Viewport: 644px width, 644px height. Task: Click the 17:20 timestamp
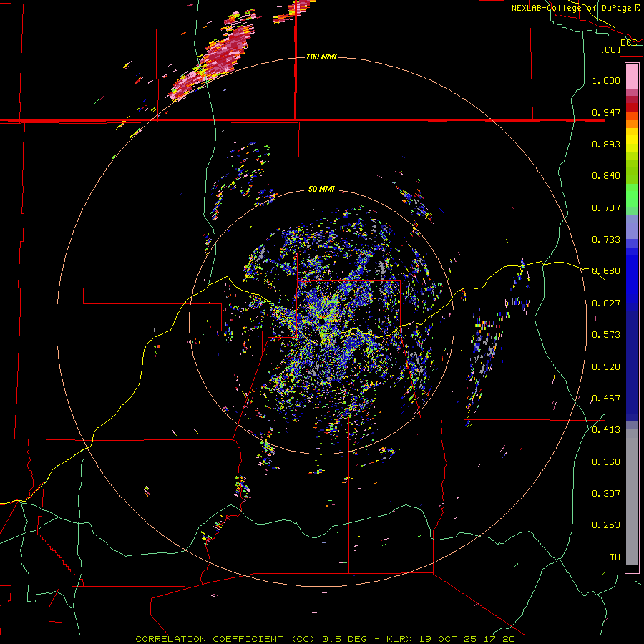coord(498,639)
